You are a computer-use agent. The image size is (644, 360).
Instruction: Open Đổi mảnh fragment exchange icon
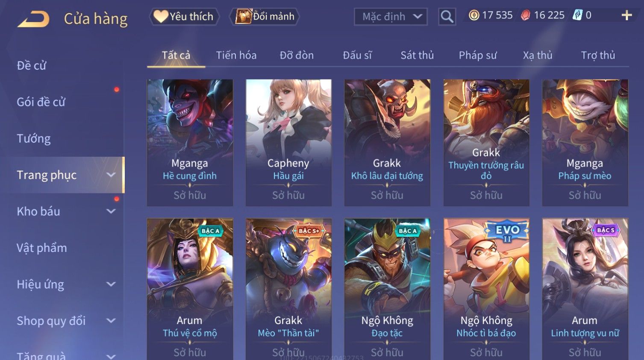coord(265,17)
